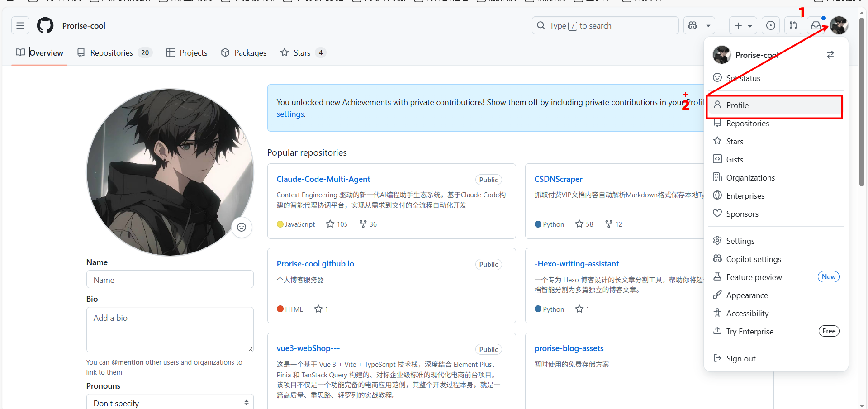Open the hamburger navigation menu
The width and height of the screenshot is (868, 409).
coord(20,26)
